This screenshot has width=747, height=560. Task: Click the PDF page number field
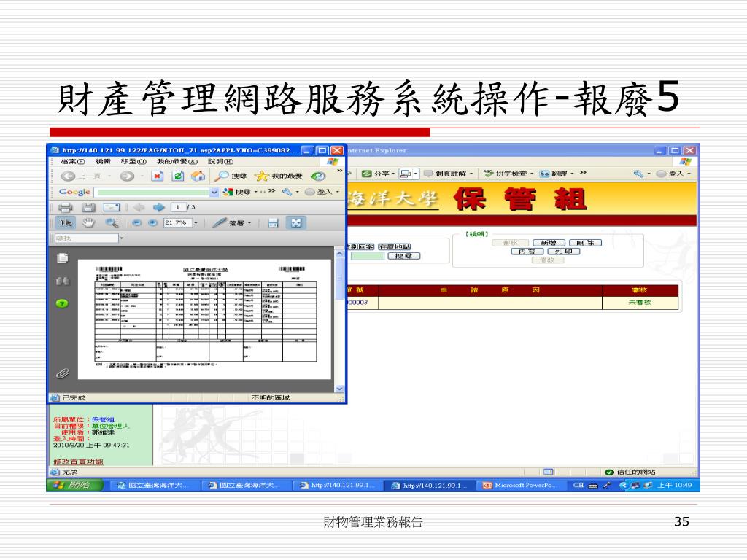[x=178, y=208]
